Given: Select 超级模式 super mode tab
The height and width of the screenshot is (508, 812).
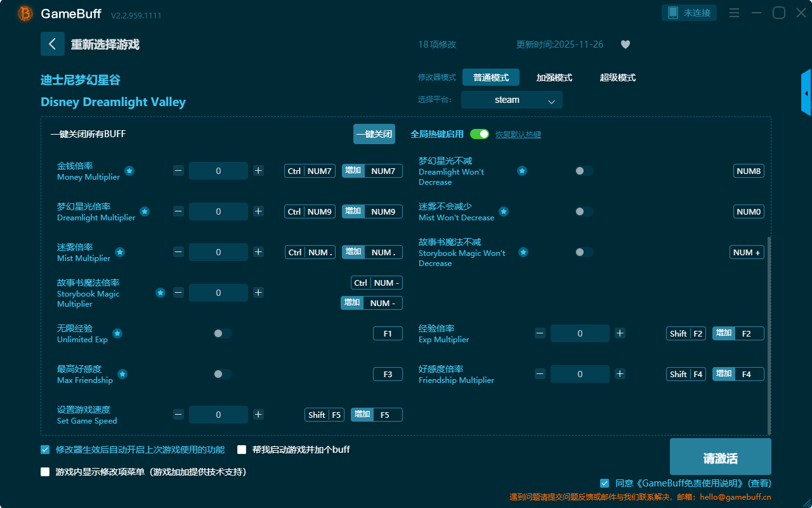Looking at the screenshot, I should coord(617,77).
